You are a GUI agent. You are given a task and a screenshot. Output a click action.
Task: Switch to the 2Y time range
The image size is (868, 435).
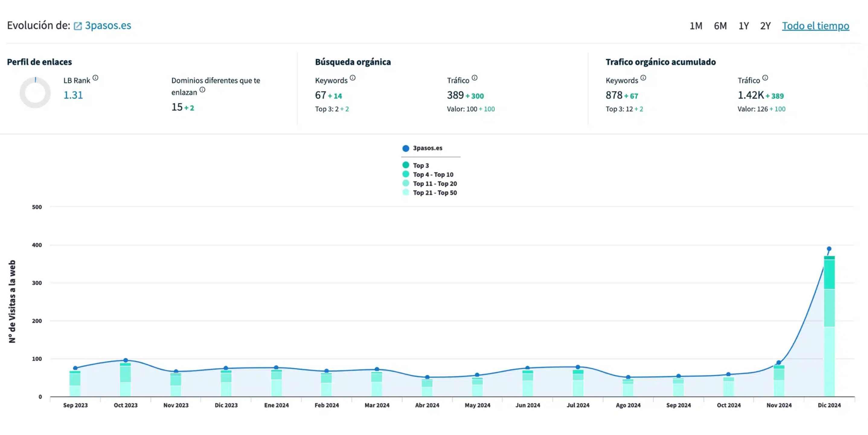point(765,26)
